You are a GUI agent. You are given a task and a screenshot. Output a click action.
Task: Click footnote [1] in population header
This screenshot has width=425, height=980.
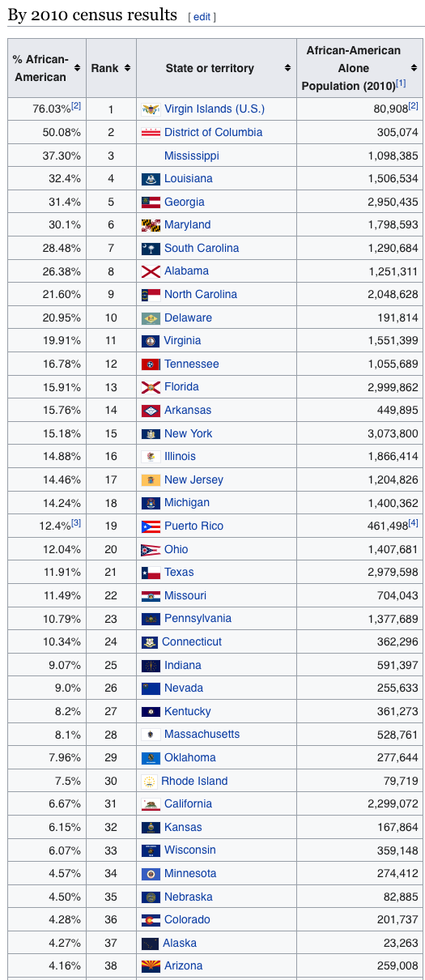coord(401,83)
